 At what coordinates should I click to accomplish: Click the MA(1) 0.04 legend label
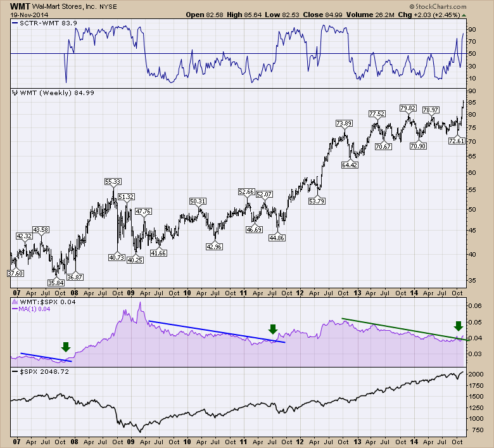[34, 309]
